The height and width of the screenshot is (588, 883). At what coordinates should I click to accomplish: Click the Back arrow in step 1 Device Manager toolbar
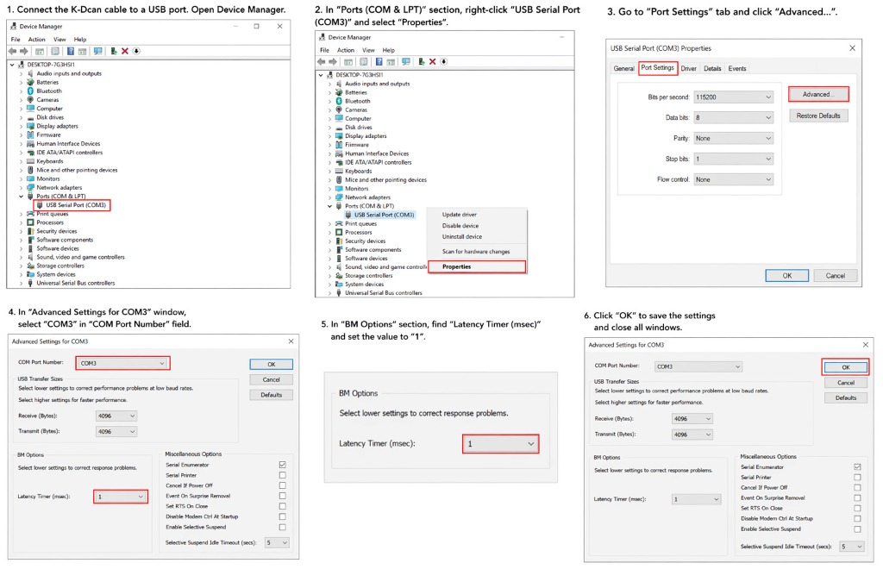(x=12, y=51)
